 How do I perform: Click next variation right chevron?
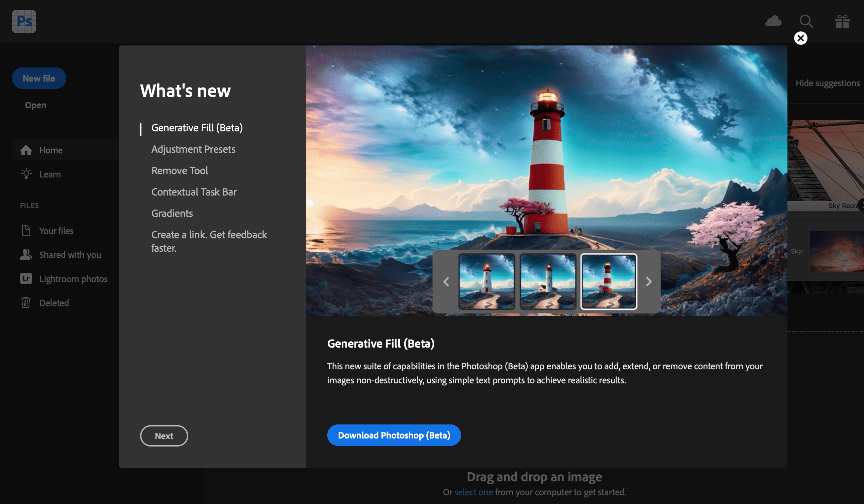click(648, 282)
